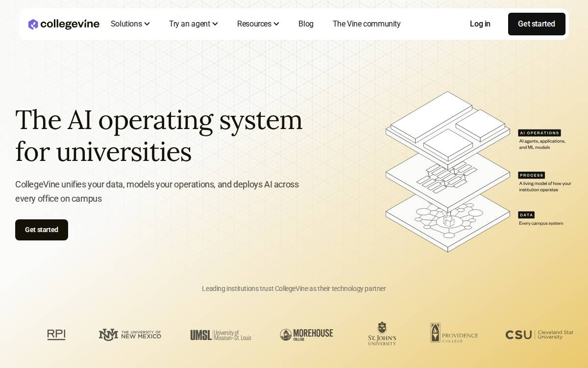Click the 'CollegeVine unifies your data' paragraph

157,192
